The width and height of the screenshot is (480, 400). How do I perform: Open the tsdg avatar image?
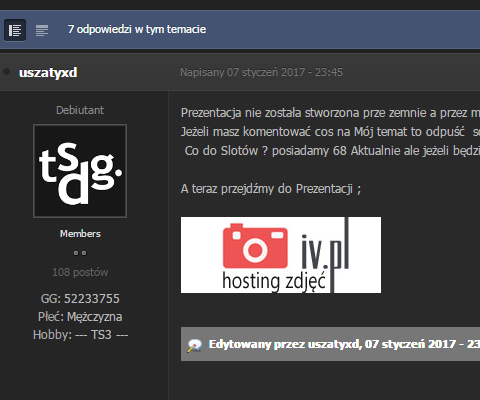pyautogui.click(x=80, y=171)
